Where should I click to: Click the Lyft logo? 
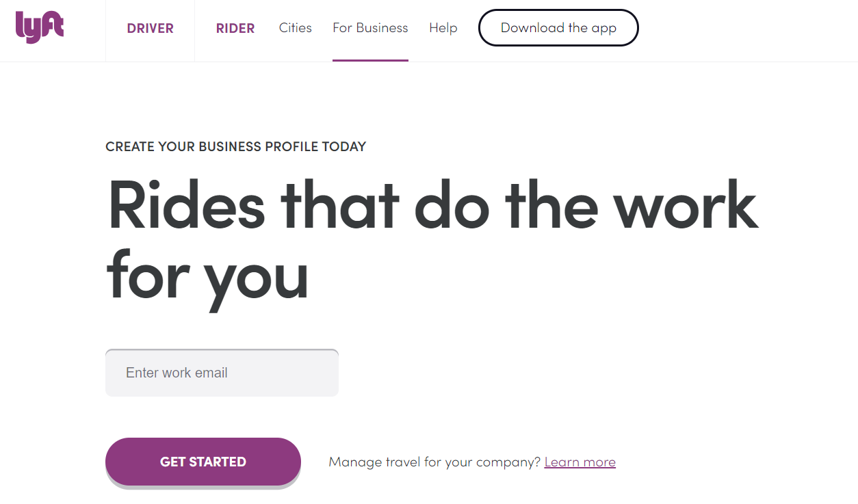(39, 27)
